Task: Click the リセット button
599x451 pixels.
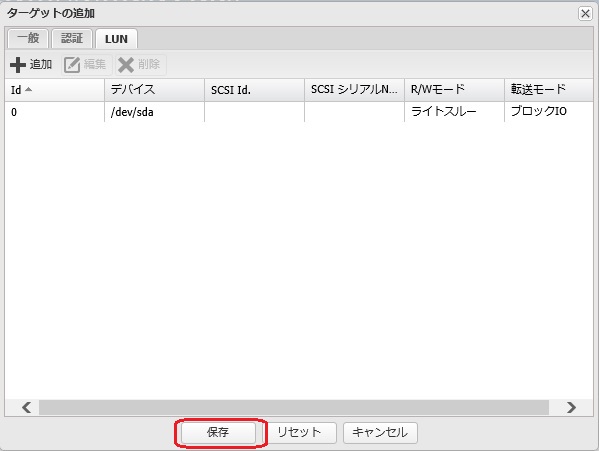Action: click(299, 432)
